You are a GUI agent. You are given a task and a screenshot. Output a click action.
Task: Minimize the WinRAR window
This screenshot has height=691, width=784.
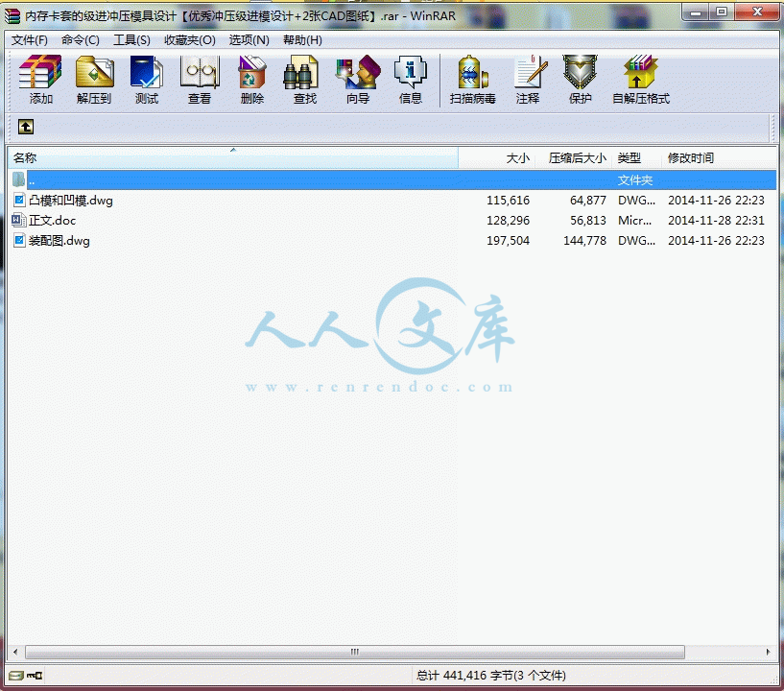coord(695,12)
